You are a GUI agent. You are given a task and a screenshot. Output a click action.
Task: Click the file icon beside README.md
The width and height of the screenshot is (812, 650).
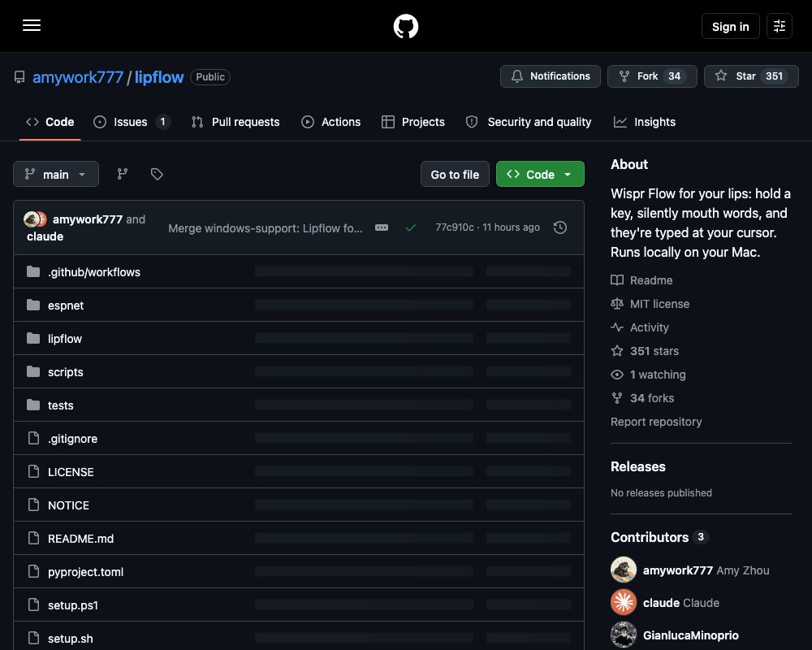(x=33, y=538)
